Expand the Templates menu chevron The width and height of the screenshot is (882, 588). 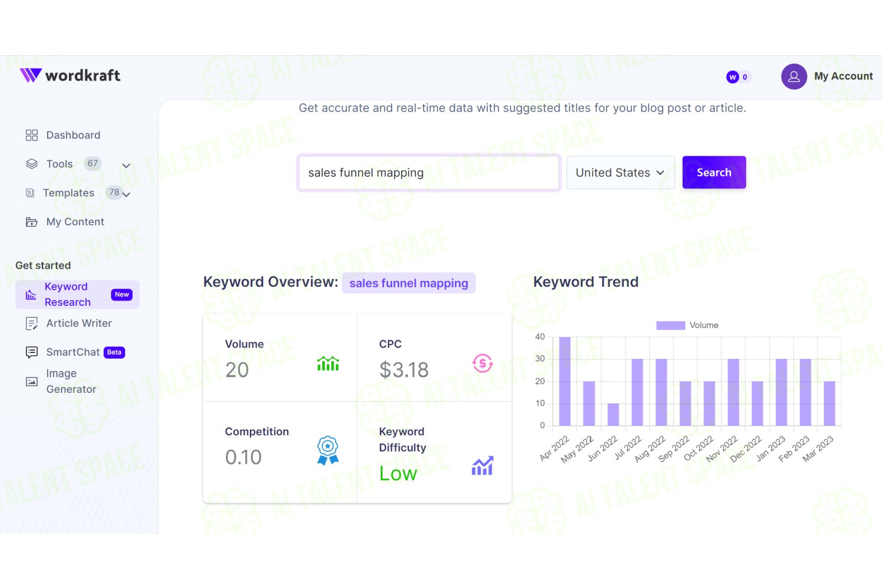tap(126, 194)
